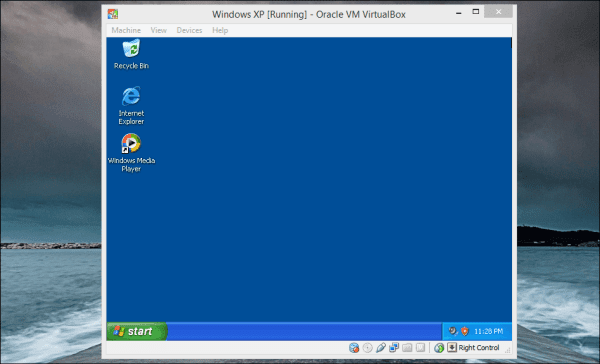Open the Machine menu
Viewport: 600px width, 364px height.
click(126, 30)
